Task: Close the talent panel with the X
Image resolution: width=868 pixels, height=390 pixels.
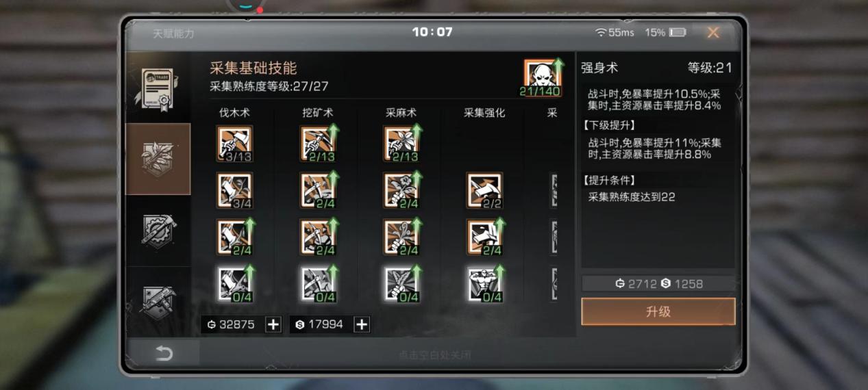Action: 713,32
